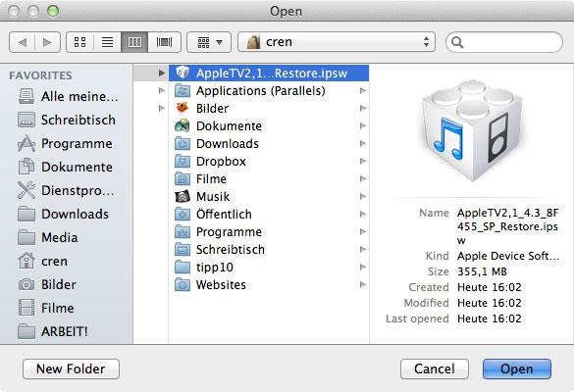574x392 pixels.
Task: Select column view button
Action: [134, 42]
